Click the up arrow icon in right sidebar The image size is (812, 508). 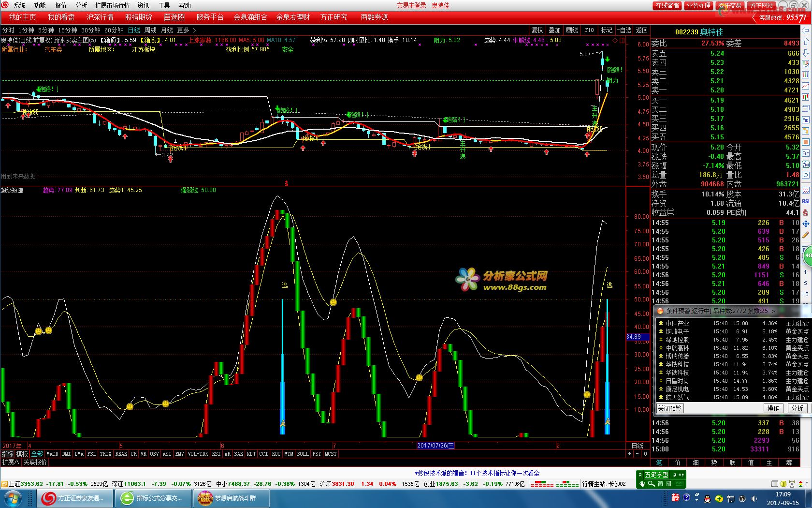click(806, 41)
